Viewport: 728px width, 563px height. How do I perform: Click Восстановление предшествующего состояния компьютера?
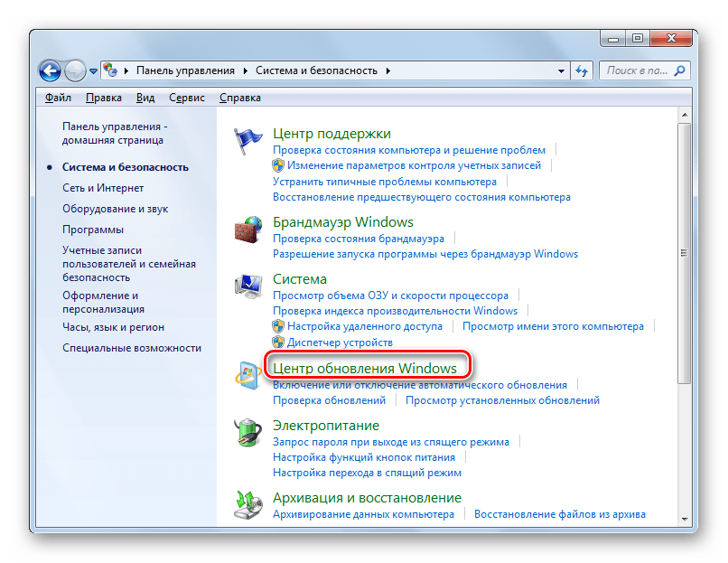coord(422,197)
